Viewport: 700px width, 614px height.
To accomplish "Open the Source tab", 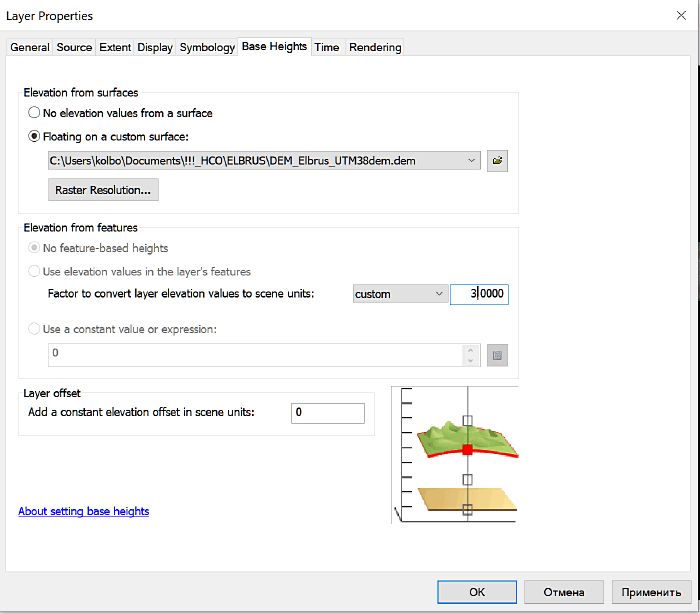I will point(74,47).
